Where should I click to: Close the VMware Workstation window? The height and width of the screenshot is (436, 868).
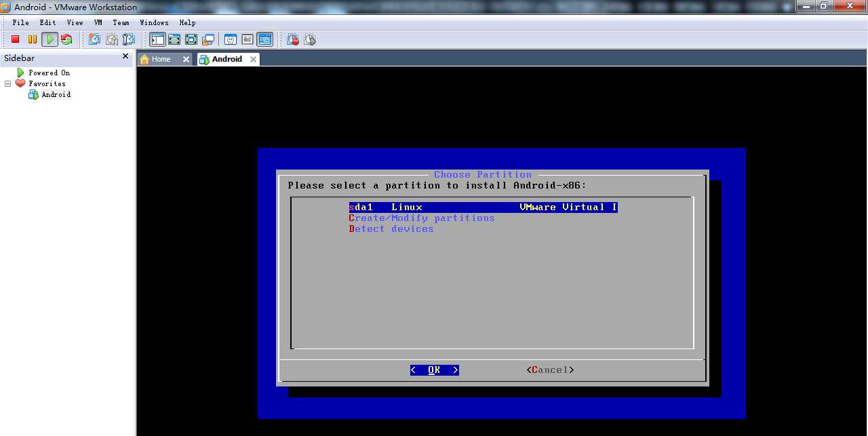849,5
